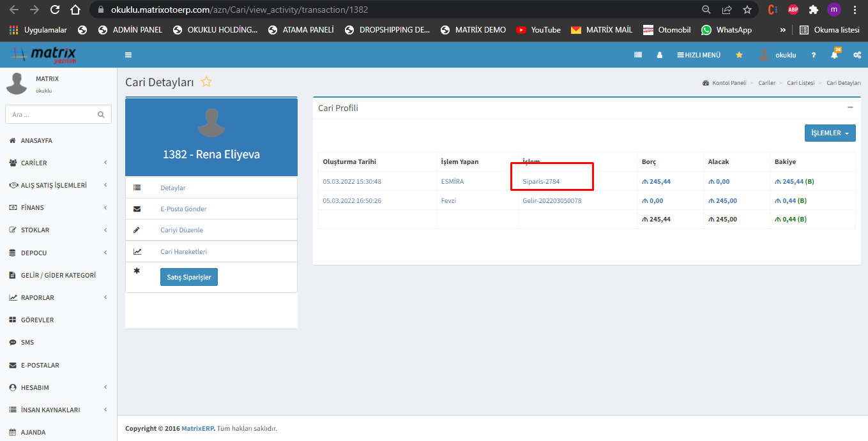Open HIZLI MENÜ in top bar
Image resolution: width=868 pixels, height=441 pixels.
(699, 55)
